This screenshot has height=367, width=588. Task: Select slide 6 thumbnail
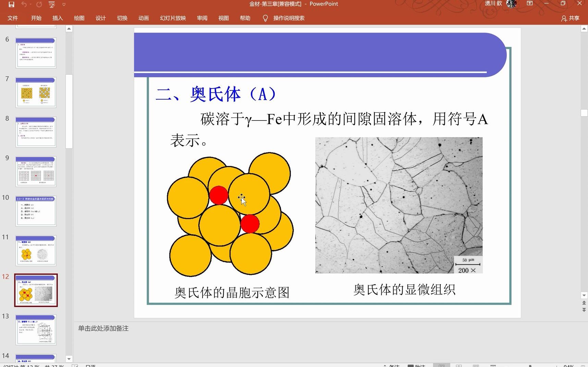coord(36,53)
